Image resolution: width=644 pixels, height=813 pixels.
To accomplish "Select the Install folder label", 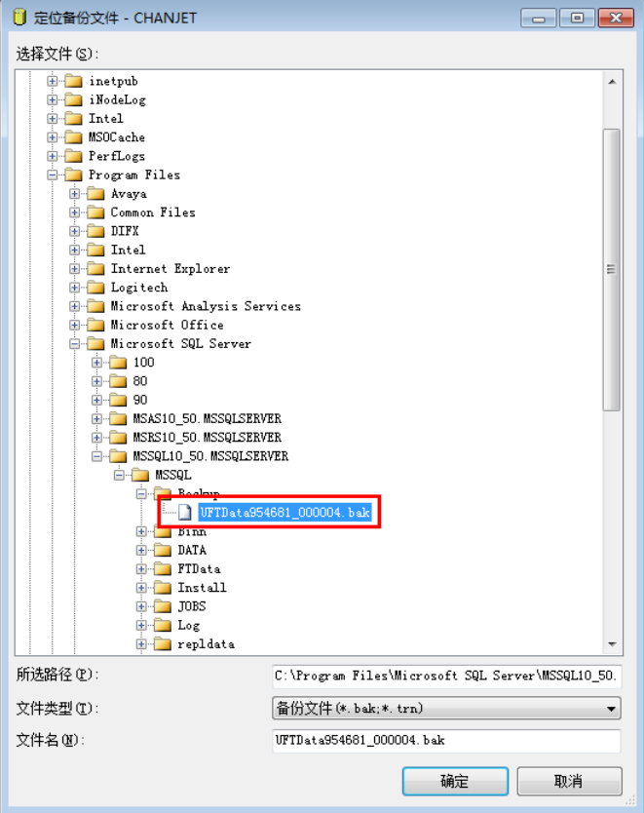I will click(202, 588).
